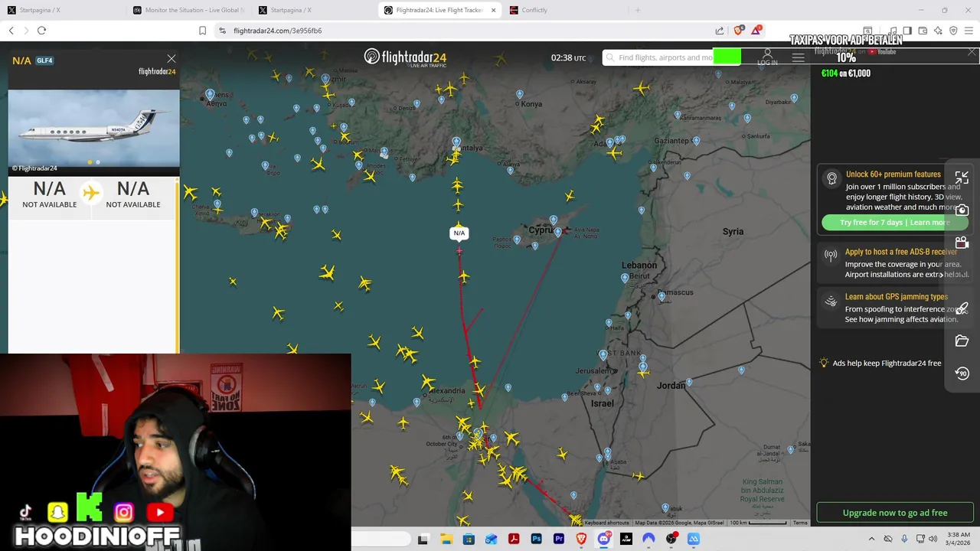Click the TikTok icon in overlay
The width and height of the screenshot is (980, 551).
26,512
